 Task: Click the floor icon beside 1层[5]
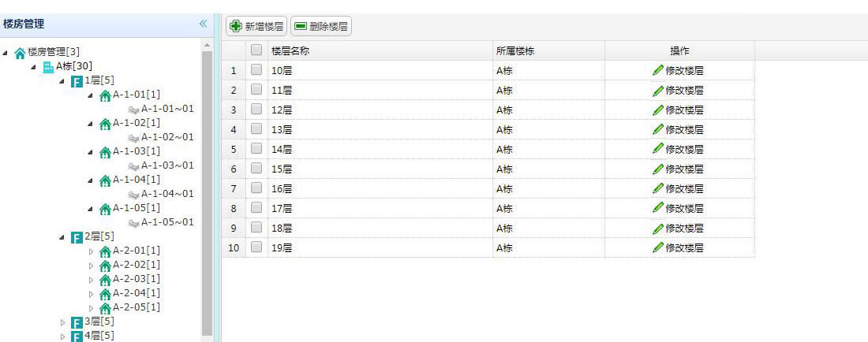77,81
